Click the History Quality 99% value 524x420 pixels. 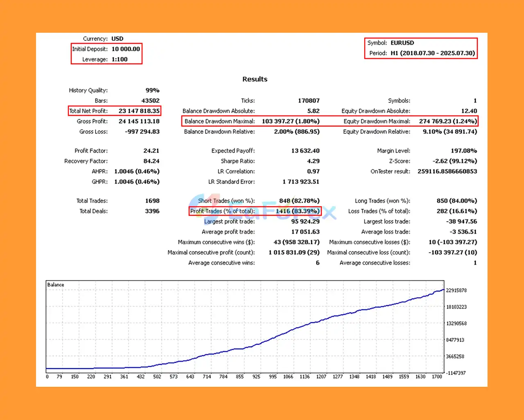[152, 90]
